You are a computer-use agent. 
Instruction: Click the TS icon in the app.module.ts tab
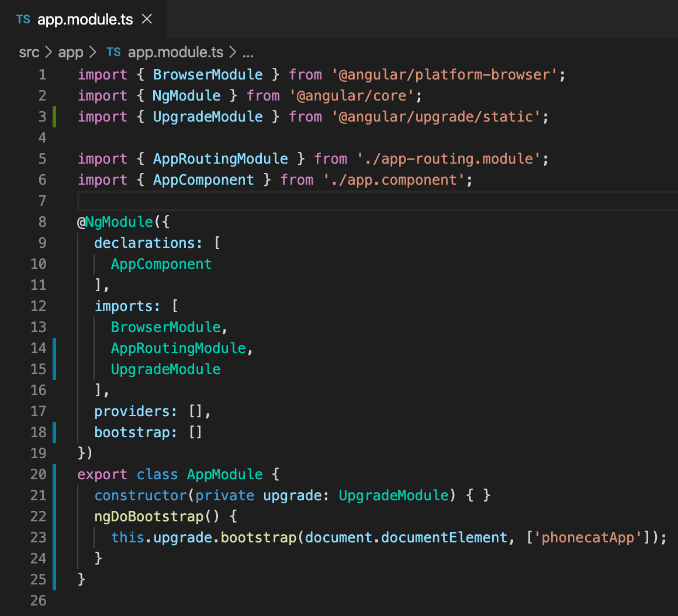(23, 19)
